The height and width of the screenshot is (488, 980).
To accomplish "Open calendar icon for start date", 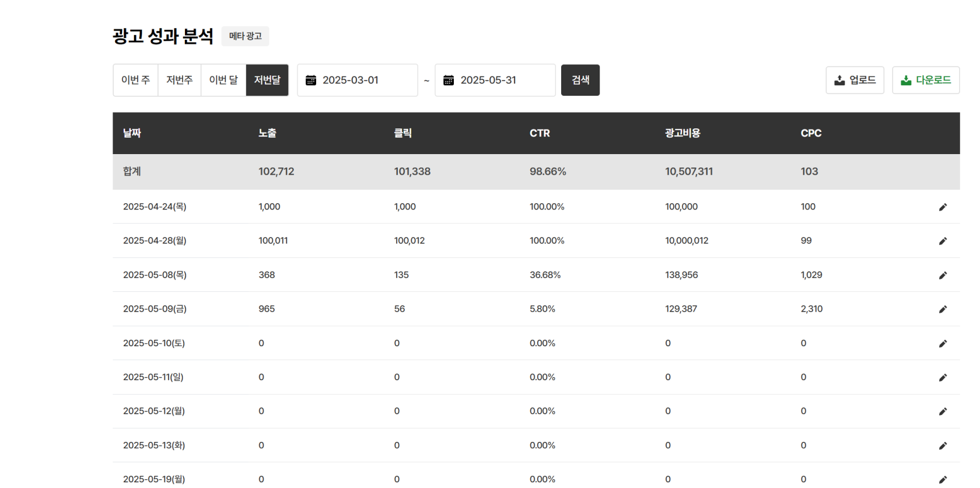I will coord(311,81).
